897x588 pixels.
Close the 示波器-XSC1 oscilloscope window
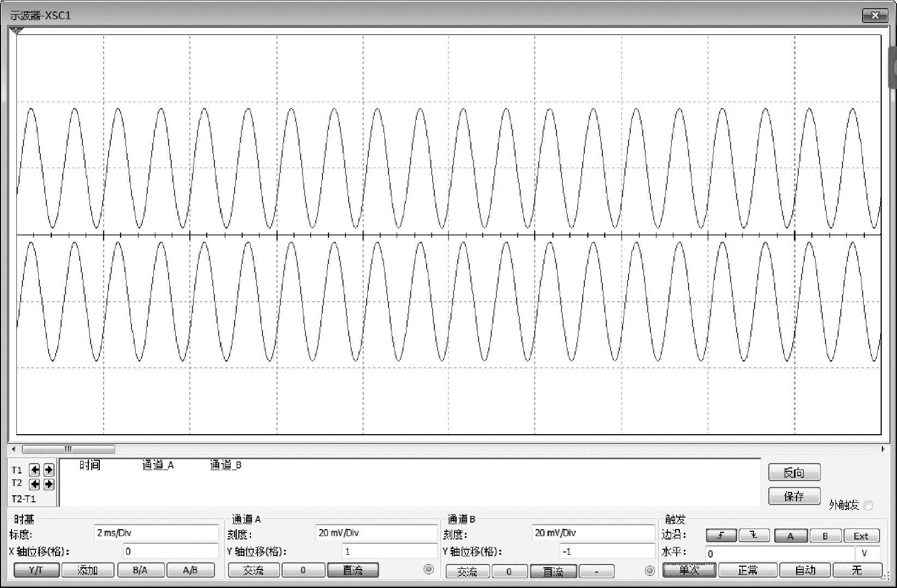875,15
